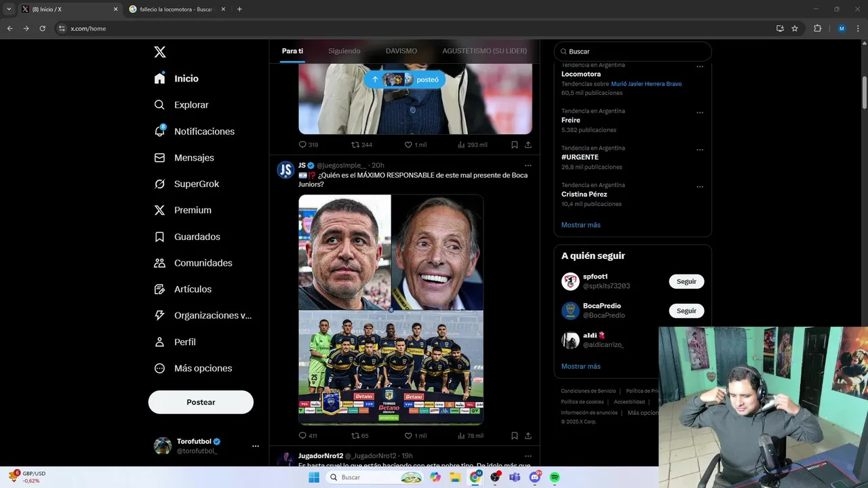
Task: Open Guardados bookmarks in sidebar
Action: coord(186,237)
